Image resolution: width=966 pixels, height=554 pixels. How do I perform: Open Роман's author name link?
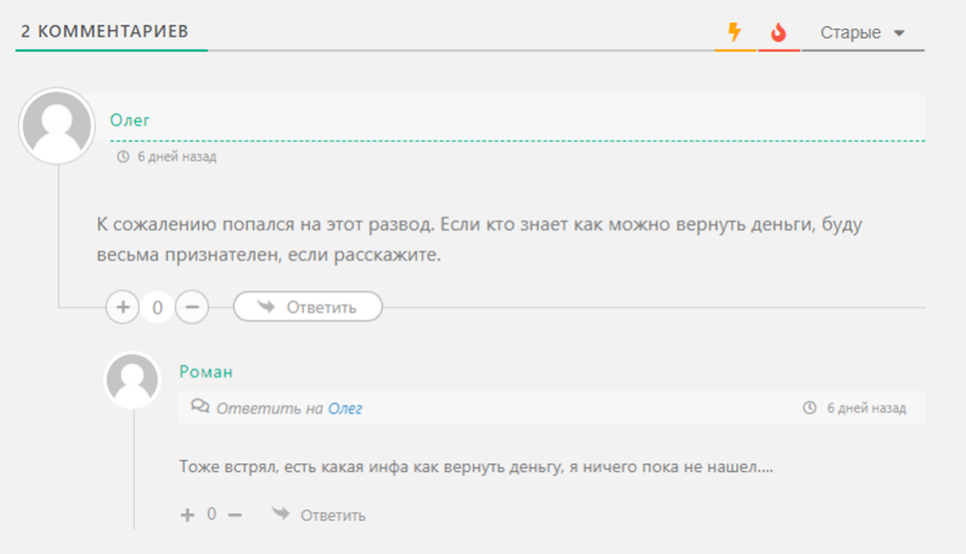tap(206, 372)
